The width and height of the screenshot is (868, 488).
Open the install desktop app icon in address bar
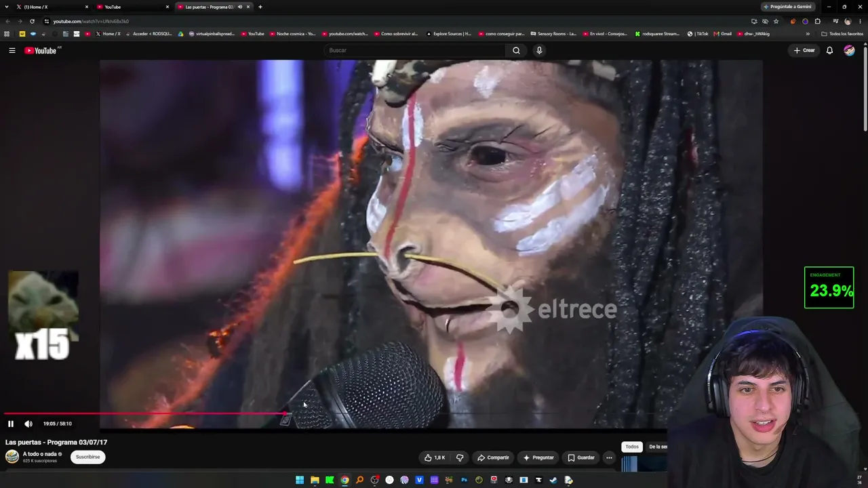tap(754, 21)
